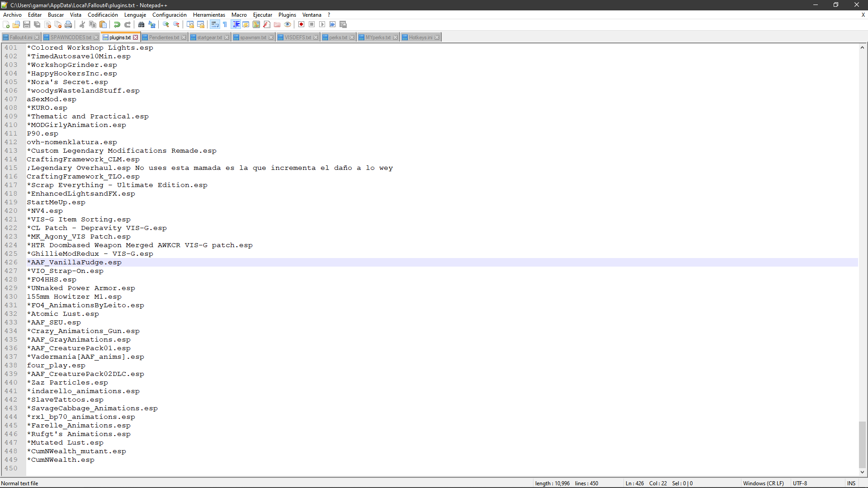Open the user-defined language dialog
Viewport: 868px width, 488px height.
(246, 24)
